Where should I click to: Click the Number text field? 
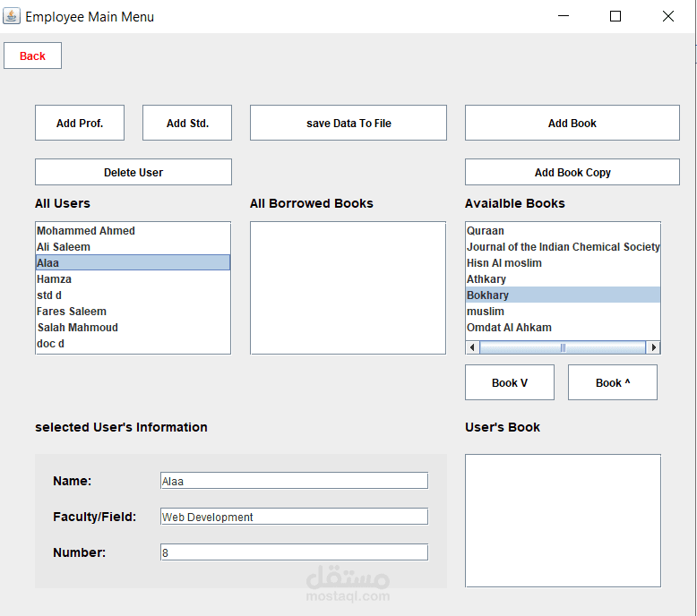pyautogui.click(x=294, y=552)
